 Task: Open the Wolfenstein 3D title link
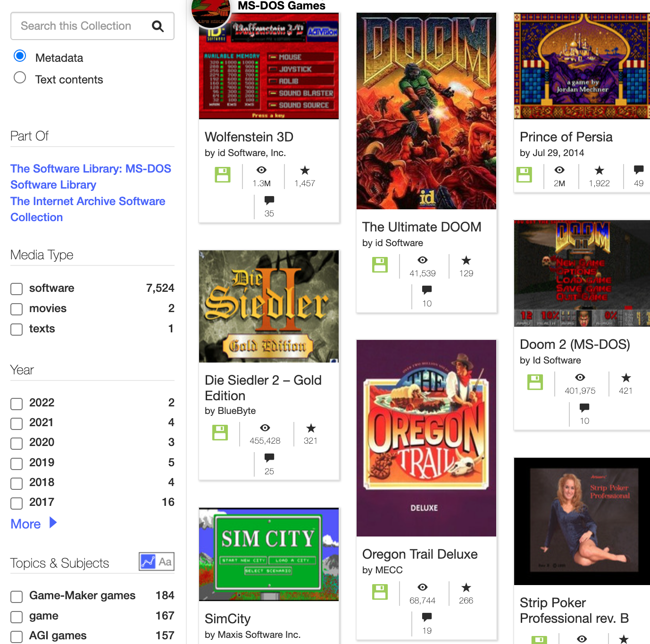(249, 137)
